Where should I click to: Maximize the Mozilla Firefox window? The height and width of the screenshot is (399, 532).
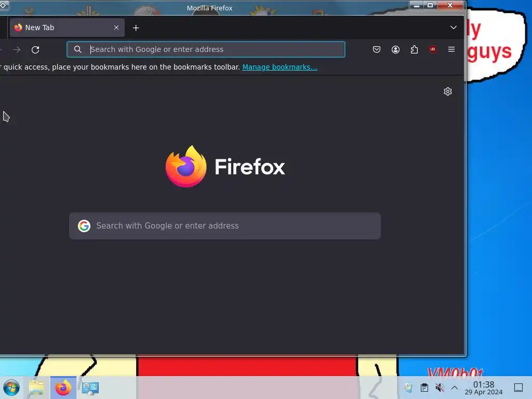[430, 5]
